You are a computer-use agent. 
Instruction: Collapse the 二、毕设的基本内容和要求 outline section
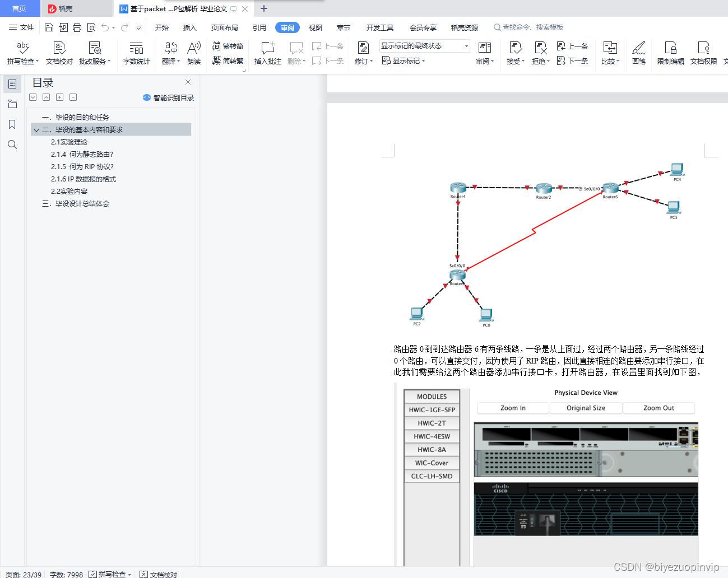click(36, 130)
